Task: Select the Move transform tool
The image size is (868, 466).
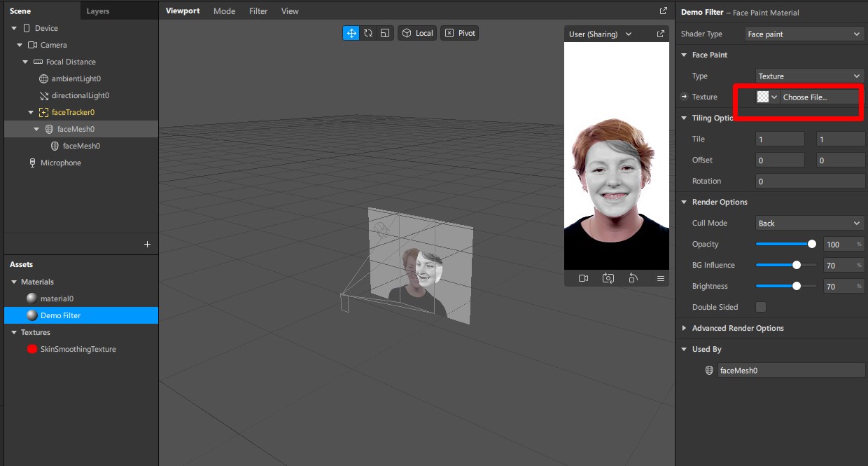Action: tap(351, 33)
